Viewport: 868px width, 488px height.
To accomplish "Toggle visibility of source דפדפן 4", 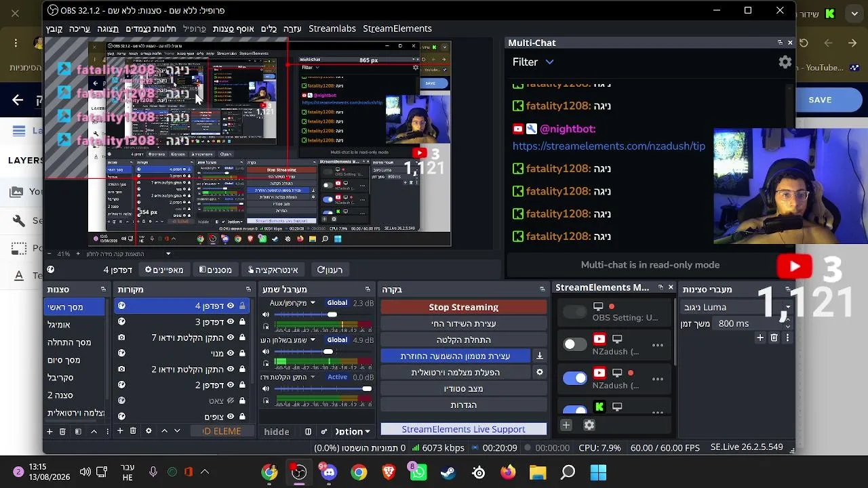I will pos(231,306).
